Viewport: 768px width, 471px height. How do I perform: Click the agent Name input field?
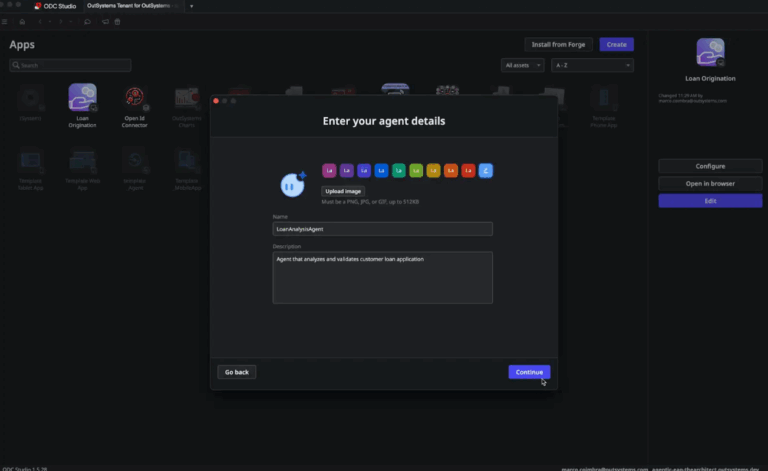(x=383, y=229)
